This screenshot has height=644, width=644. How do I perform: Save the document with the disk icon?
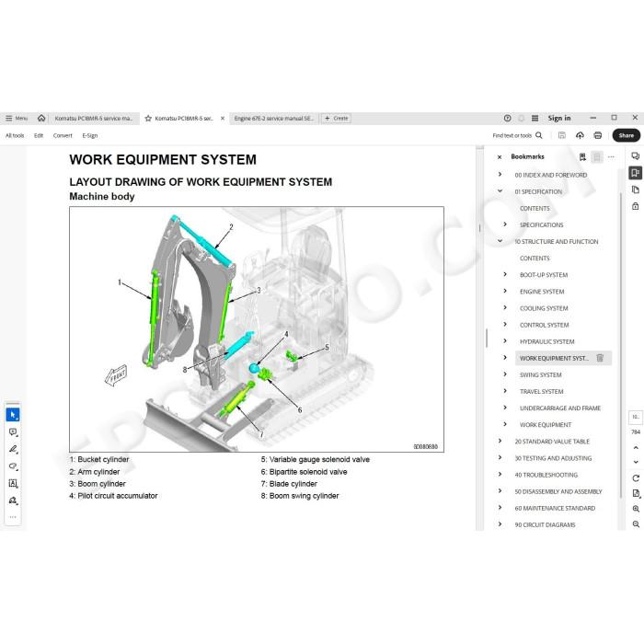[x=561, y=135]
